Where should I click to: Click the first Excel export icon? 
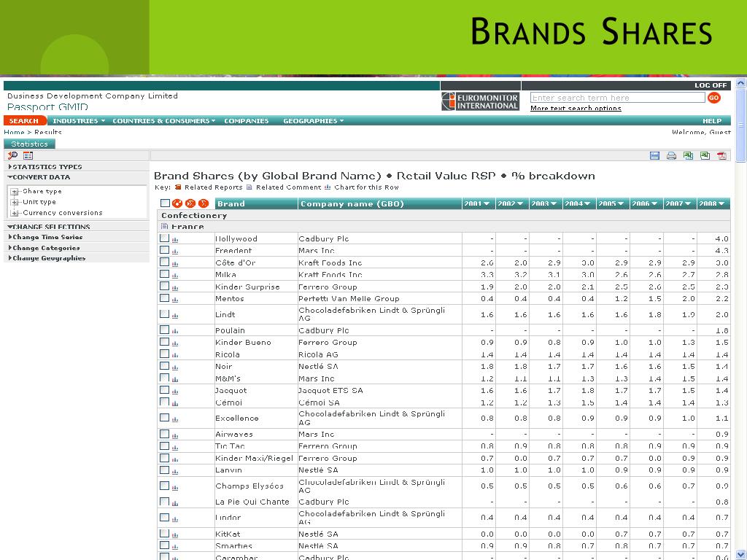[688, 156]
